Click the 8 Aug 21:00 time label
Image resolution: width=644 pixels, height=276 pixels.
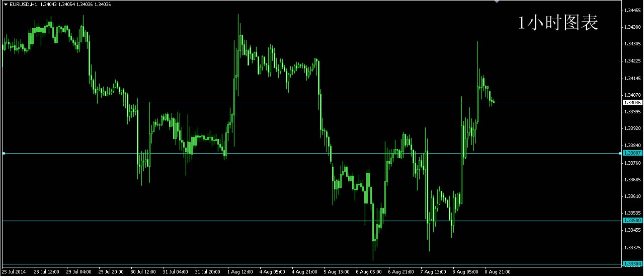click(x=497, y=272)
